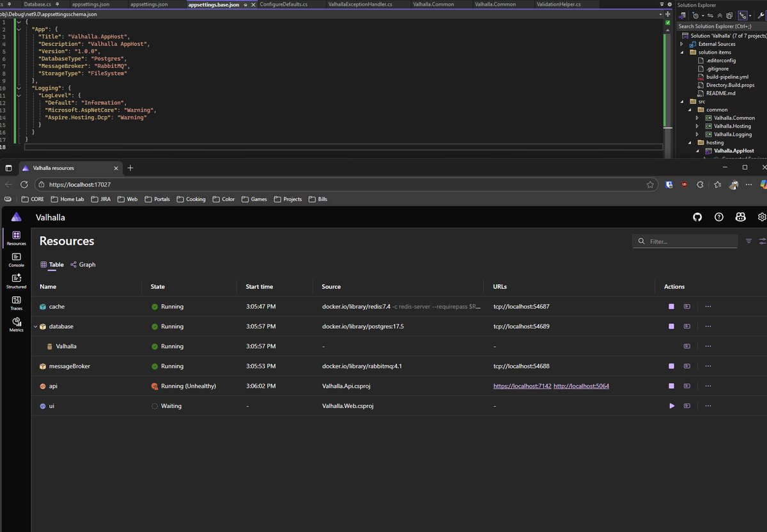Screen dimensions: 767x532
Task: Open the JIRA bookmarks folder
Action: [100, 199]
